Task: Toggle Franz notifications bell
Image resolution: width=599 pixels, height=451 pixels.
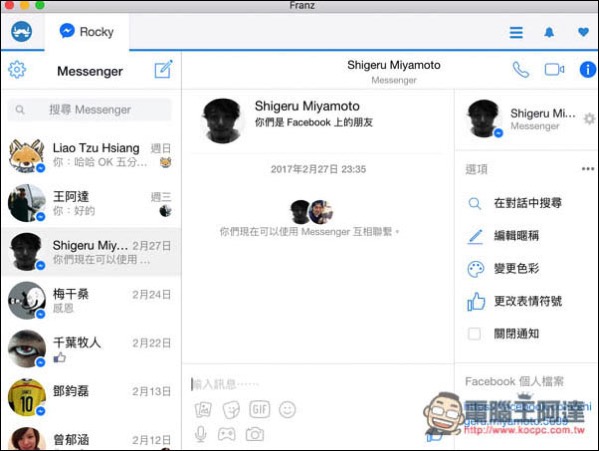Action: (549, 32)
